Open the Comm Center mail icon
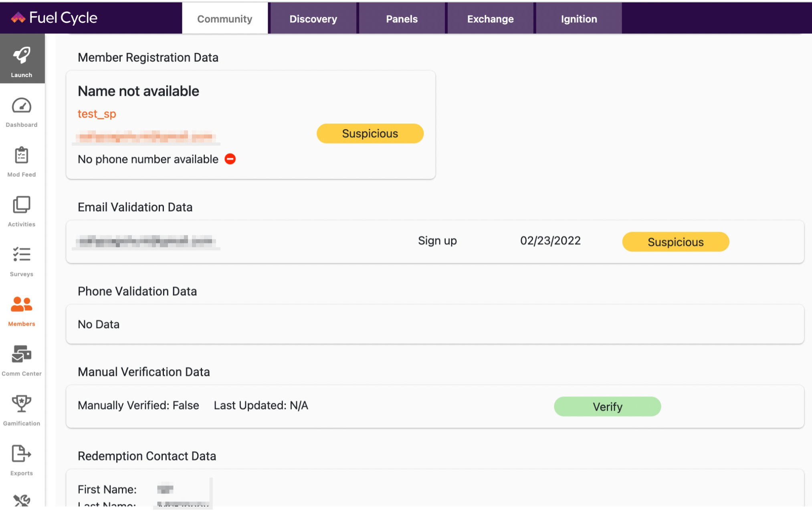 [22, 354]
